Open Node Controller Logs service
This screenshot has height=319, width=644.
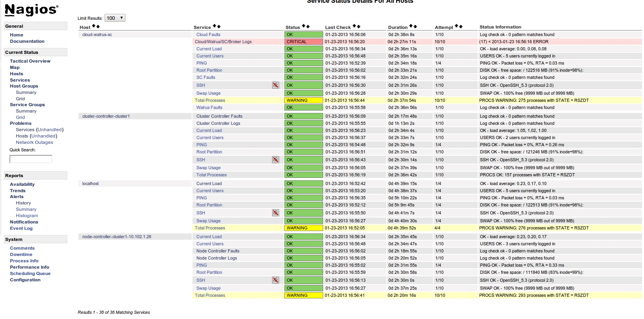click(x=217, y=258)
